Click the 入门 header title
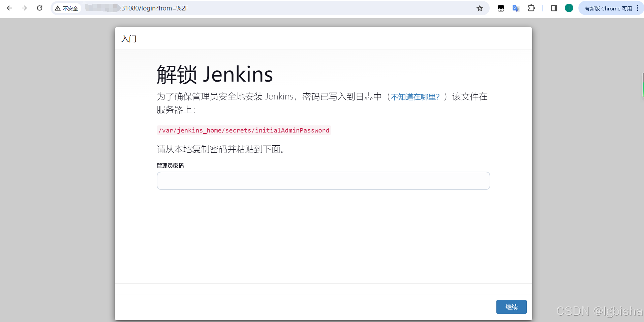The image size is (644, 322). [x=129, y=39]
